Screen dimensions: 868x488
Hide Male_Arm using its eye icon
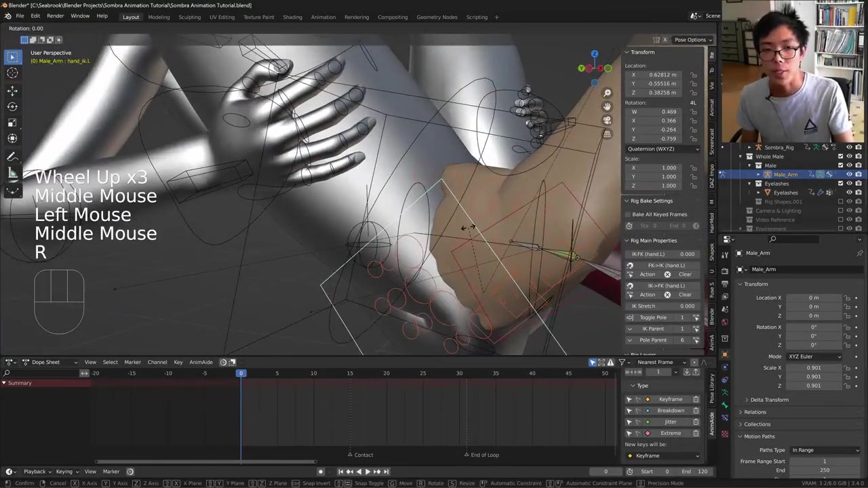[x=849, y=174]
